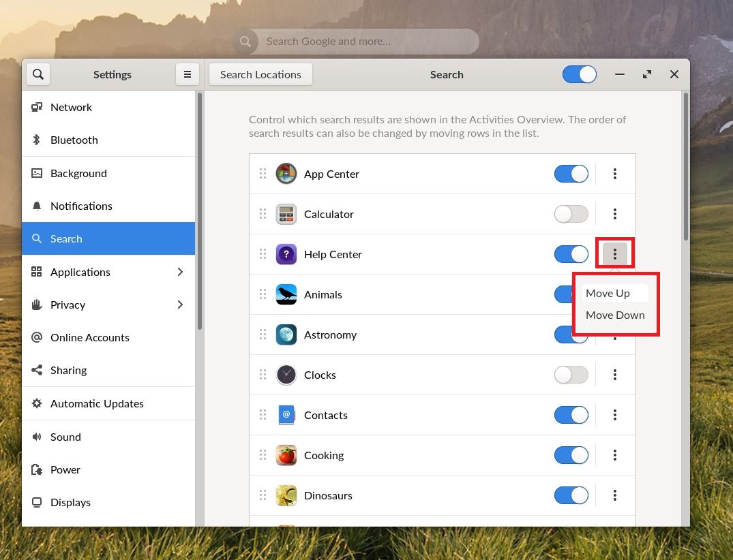733x560 pixels.
Task: Click the main panel vertical scrollbar
Action: (686, 167)
